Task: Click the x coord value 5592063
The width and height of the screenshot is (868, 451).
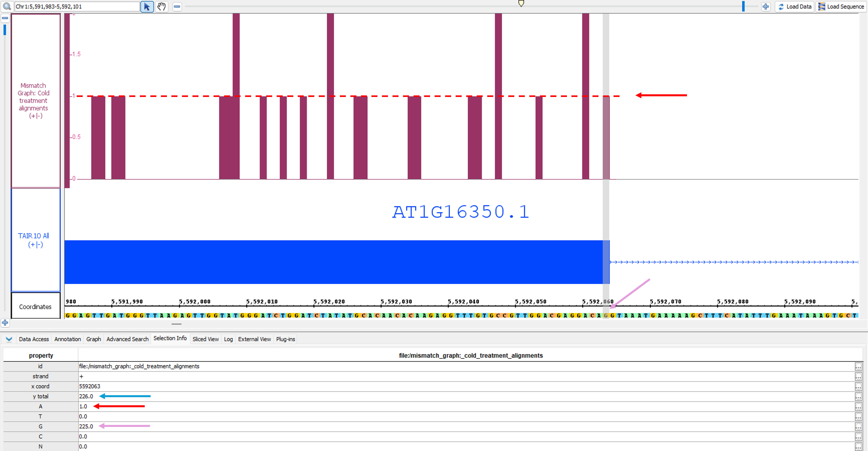Action: tap(90, 386)
